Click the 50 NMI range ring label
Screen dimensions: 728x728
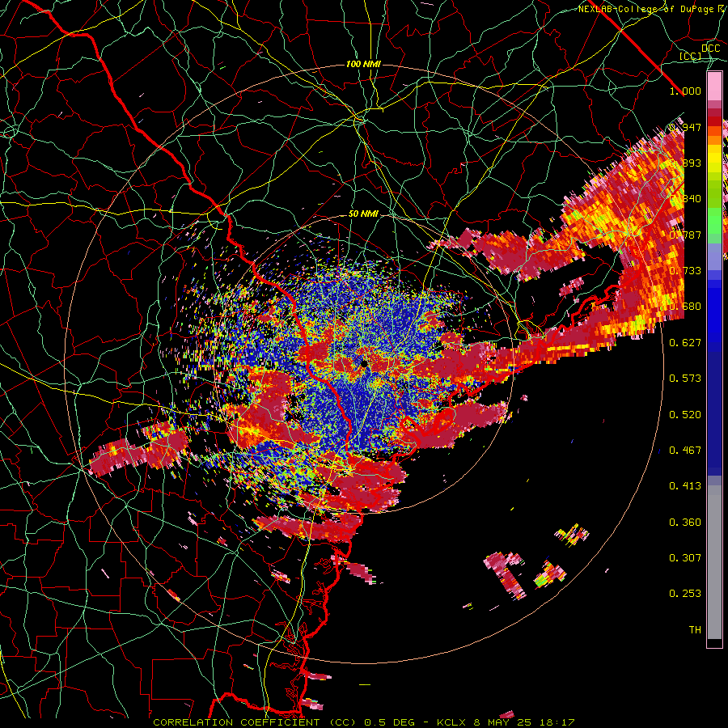[363, 214]
